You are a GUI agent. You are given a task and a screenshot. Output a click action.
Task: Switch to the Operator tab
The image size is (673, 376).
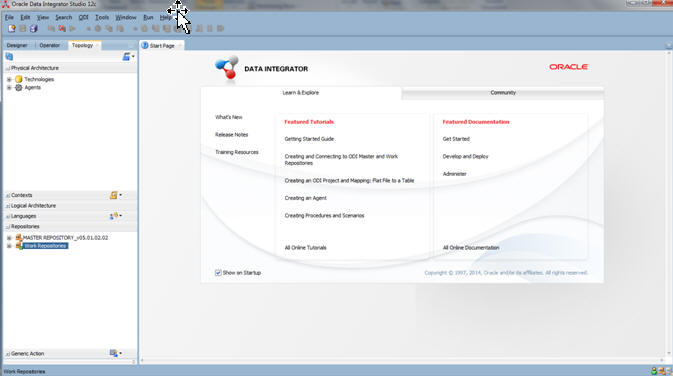tap(49, 45)
